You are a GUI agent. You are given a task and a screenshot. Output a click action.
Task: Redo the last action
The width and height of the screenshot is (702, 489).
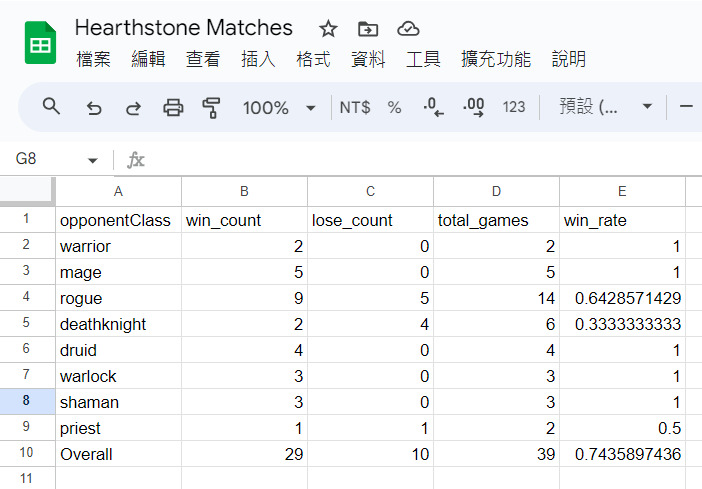[133, 107]
